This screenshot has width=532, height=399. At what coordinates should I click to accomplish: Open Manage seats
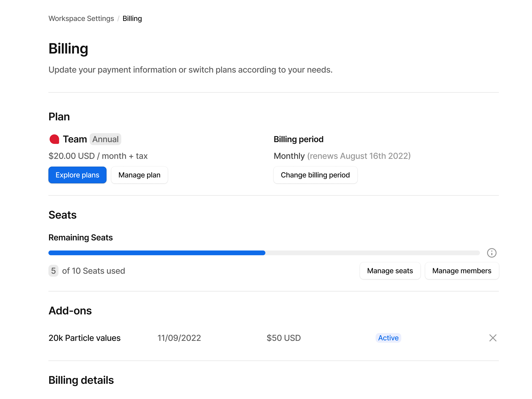(x=390, y=271)
